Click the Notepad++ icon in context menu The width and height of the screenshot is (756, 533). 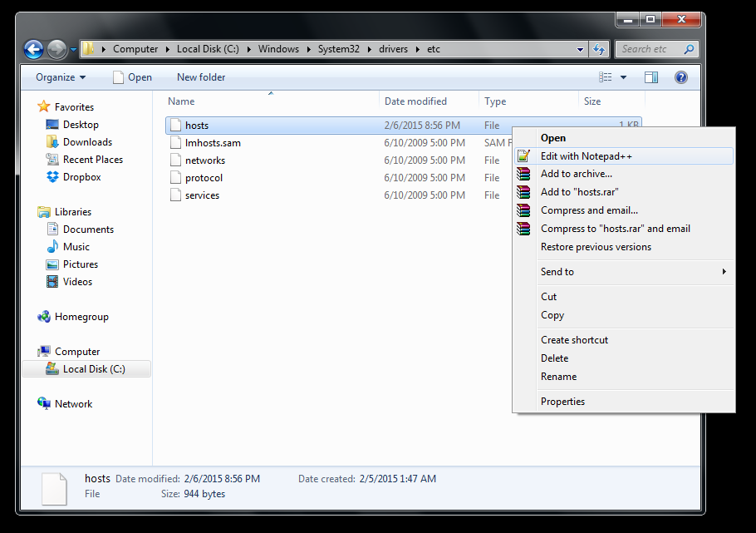tap(523, 156)
